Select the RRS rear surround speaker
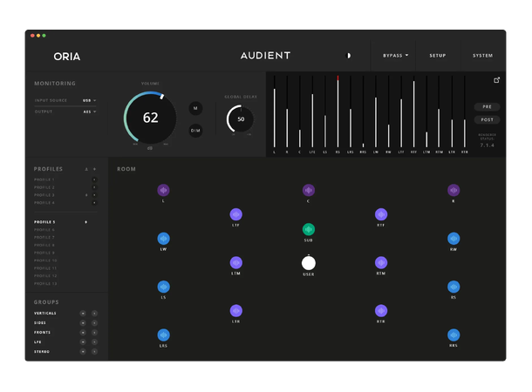Screen dimensions: 532x392 (454, 335)
